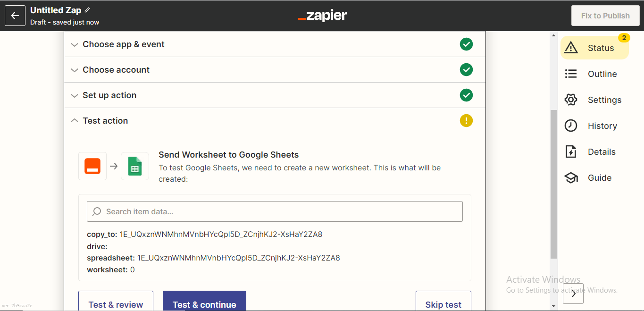
Task: Click the worksheet value 0
Action: coord(133,270)
